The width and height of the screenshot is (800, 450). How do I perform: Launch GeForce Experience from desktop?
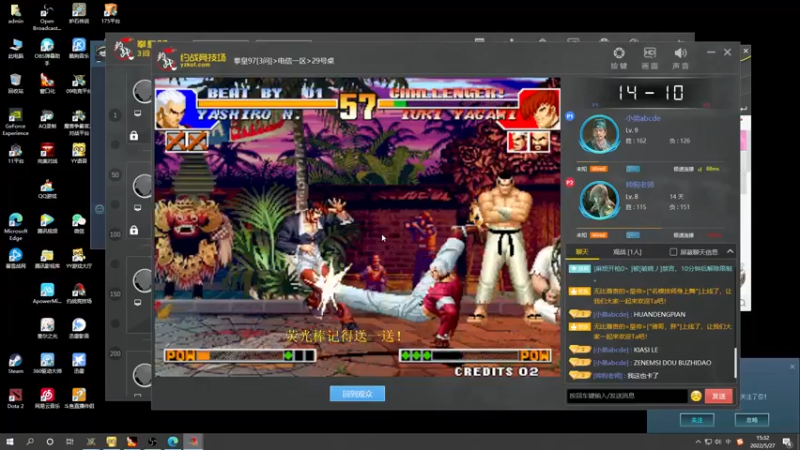[15, 122]
